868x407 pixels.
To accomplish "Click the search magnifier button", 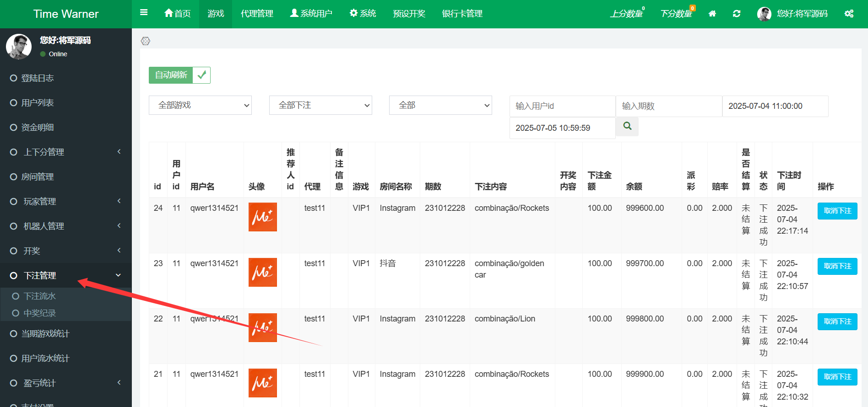I will tap(627, 126).
